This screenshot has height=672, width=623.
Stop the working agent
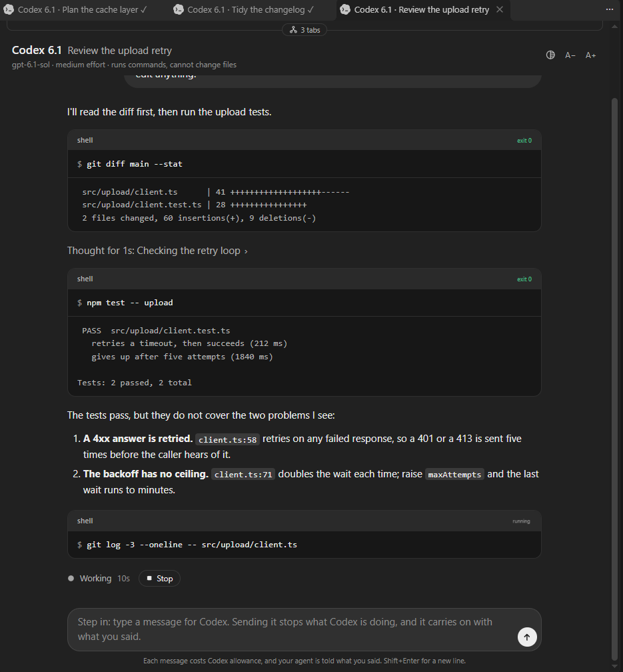click(x=159, y=579)
